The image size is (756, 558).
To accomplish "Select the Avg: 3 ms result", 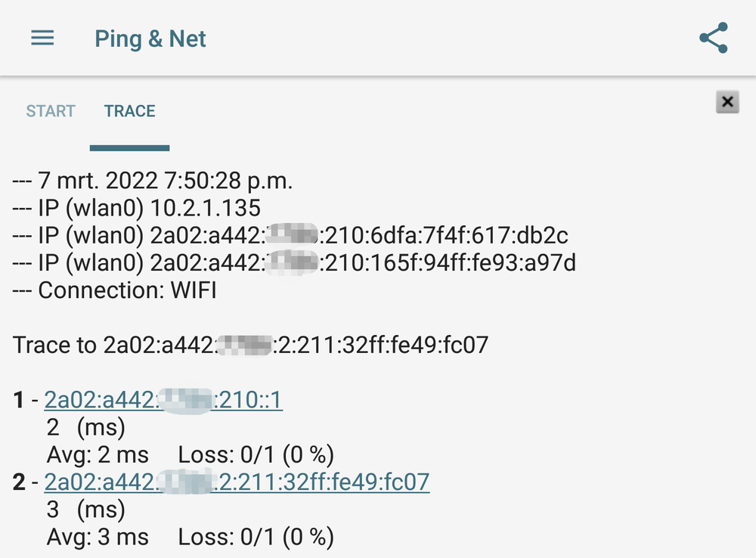I will coord(98,537).
